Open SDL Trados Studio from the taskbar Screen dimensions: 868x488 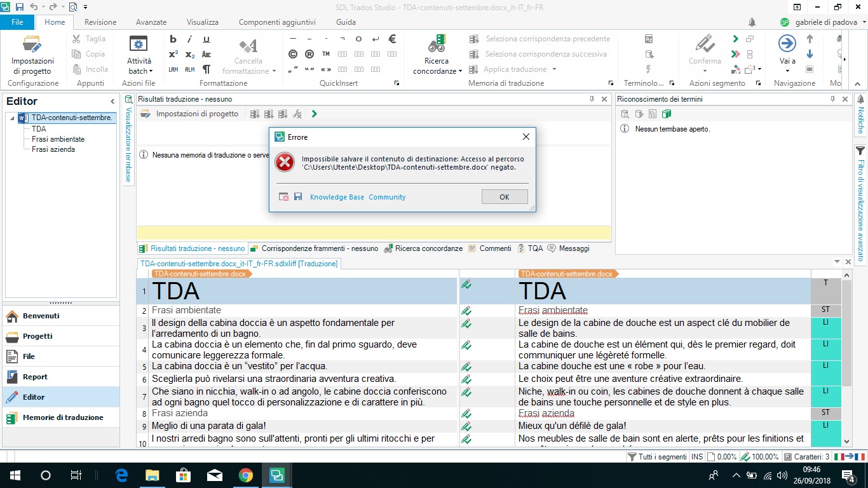(x=277, y=475)
